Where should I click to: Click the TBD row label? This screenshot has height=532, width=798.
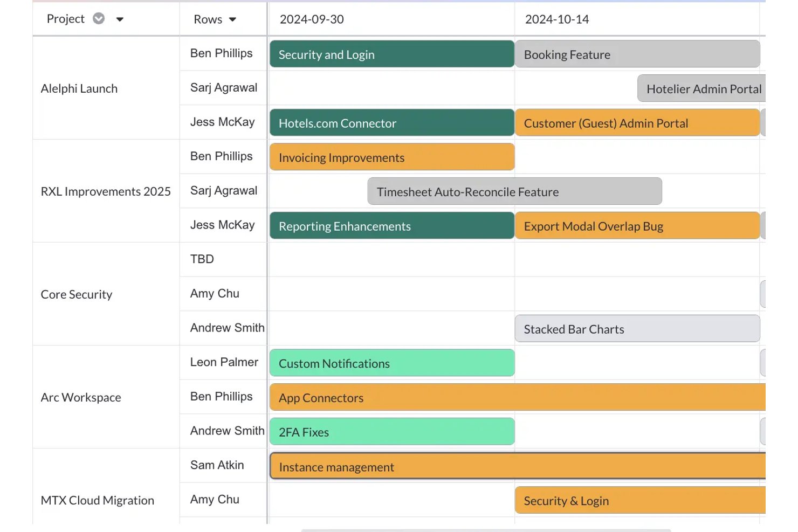[223, 259]
